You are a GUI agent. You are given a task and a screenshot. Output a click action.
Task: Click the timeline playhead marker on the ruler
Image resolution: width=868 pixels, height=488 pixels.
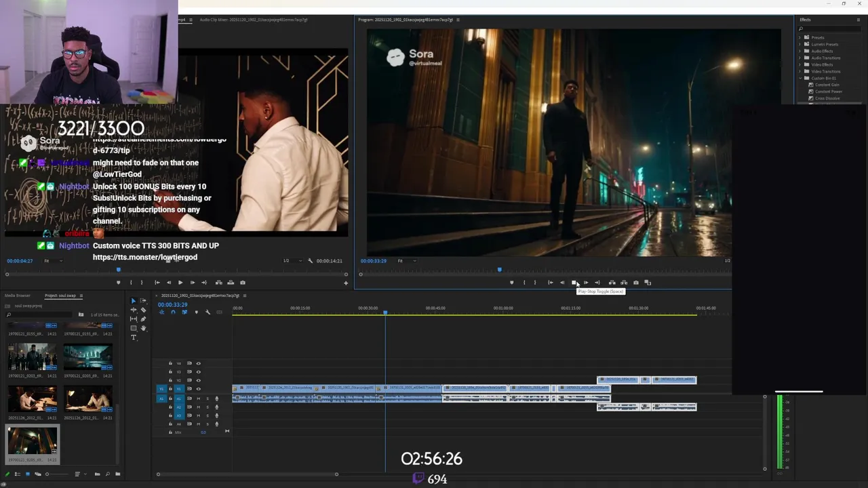coord(385,312)
